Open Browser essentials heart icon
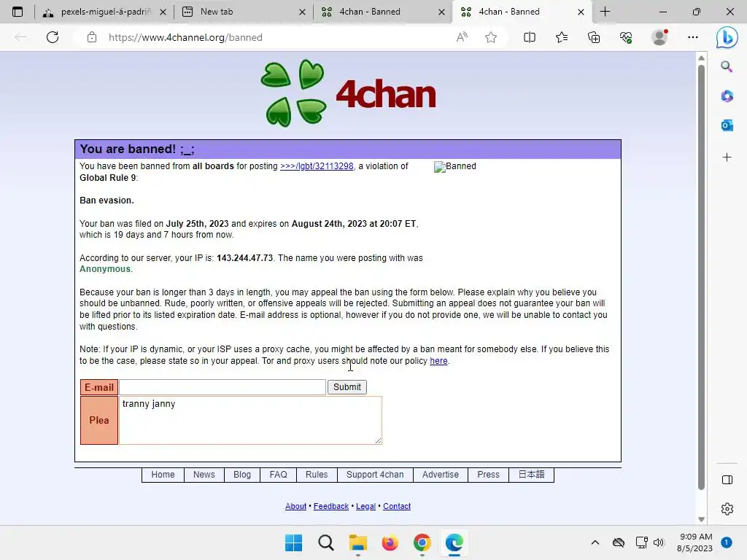This screenshot has width=747, height=560. (626, 37)
